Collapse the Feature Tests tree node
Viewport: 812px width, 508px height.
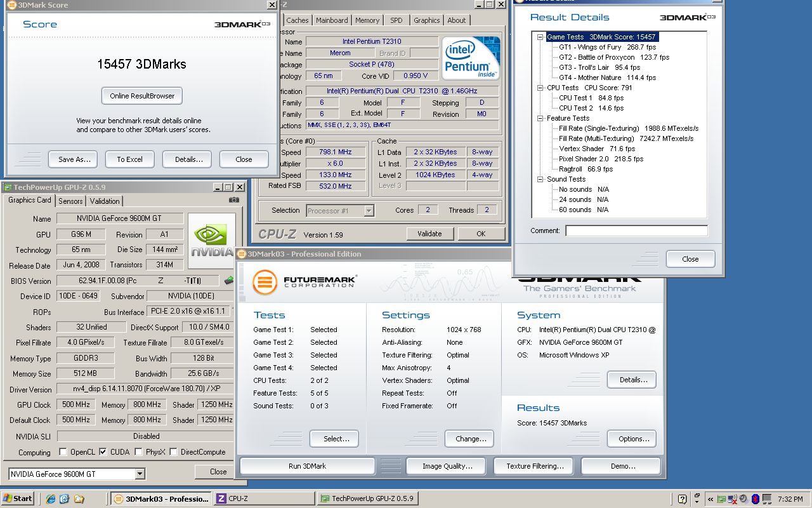(540, 118)
